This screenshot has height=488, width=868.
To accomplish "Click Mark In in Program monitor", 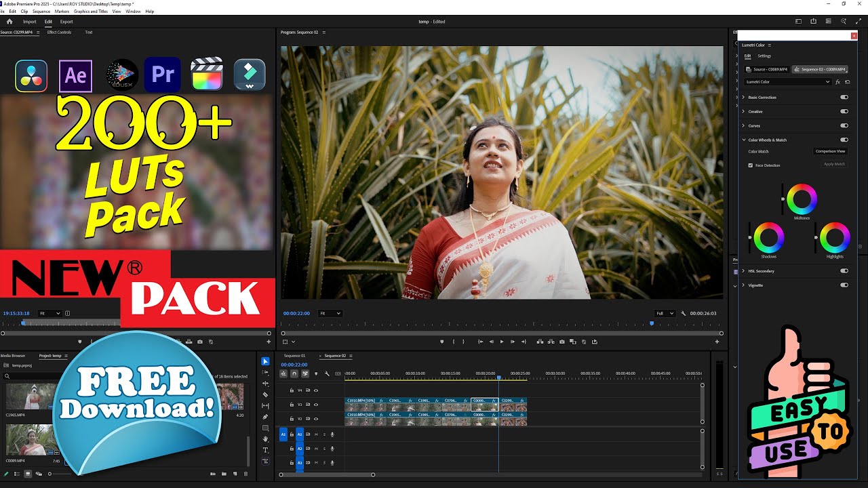I will (454, 342).
